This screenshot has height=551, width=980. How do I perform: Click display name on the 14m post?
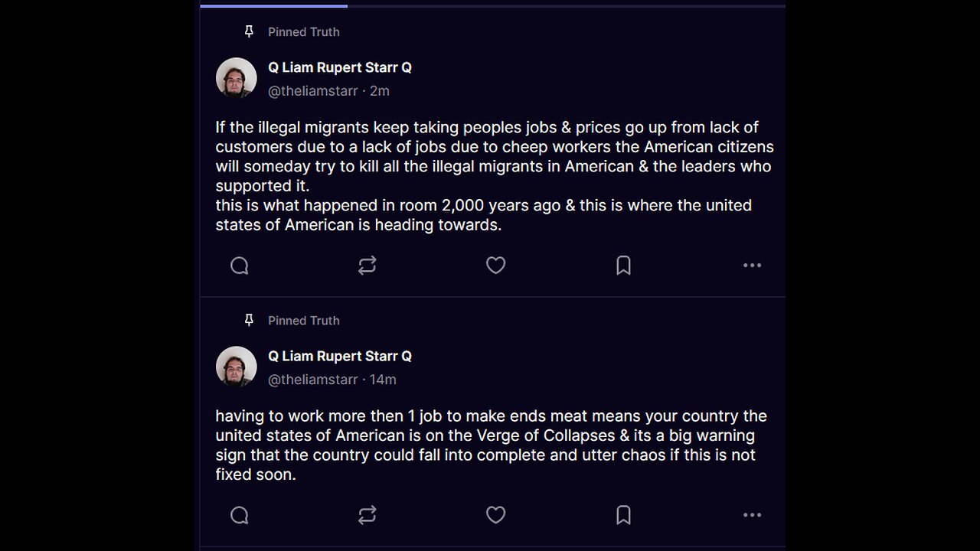point(339,356)
